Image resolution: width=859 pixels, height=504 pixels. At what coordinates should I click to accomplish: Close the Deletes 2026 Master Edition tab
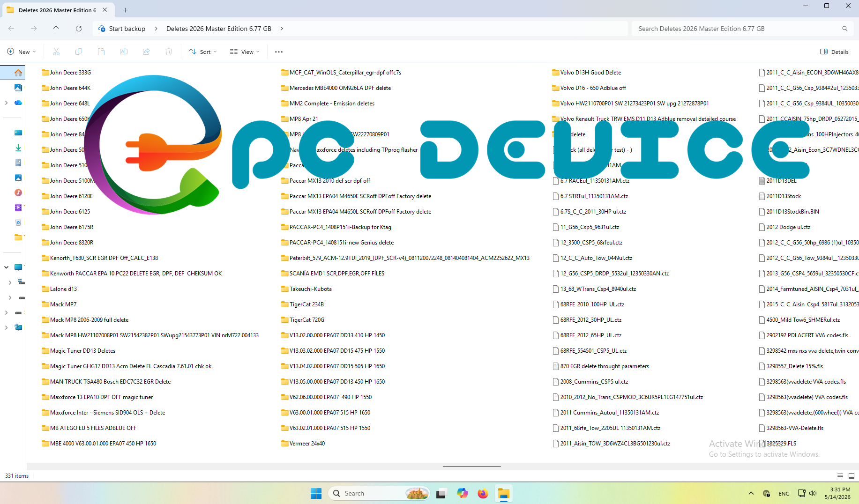(105, 10)
